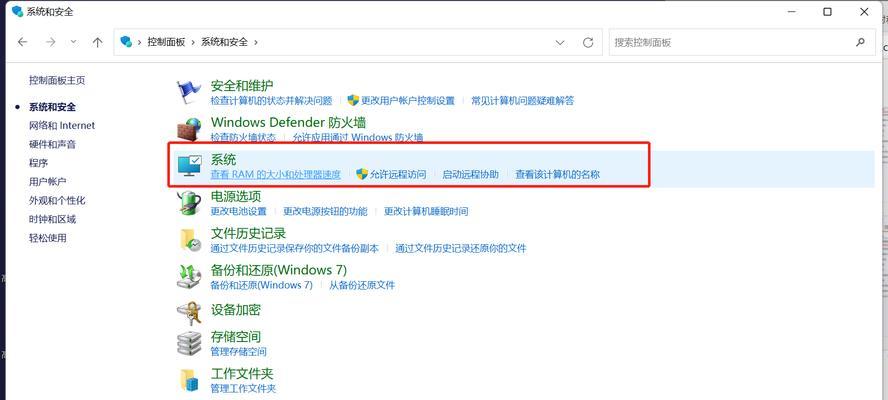Open 程序 category in sidebar
888x400 pixels.
(x=39, y=163)
